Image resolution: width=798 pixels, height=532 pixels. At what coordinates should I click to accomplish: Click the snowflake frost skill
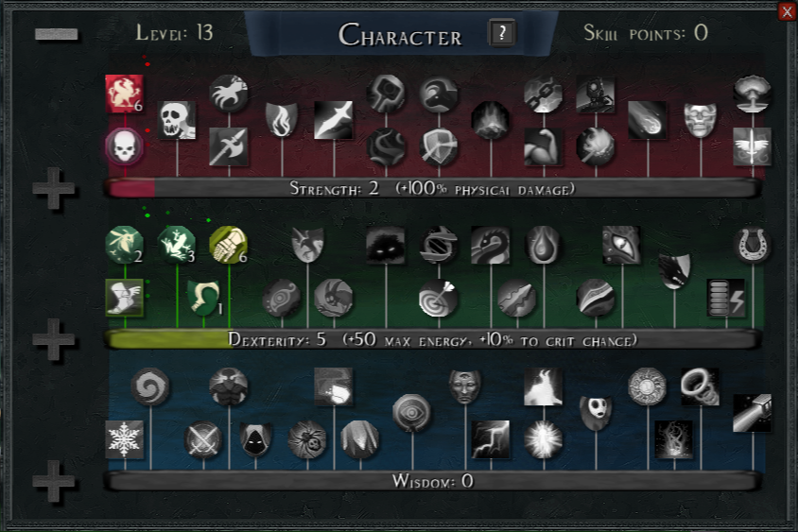(124, 439)
